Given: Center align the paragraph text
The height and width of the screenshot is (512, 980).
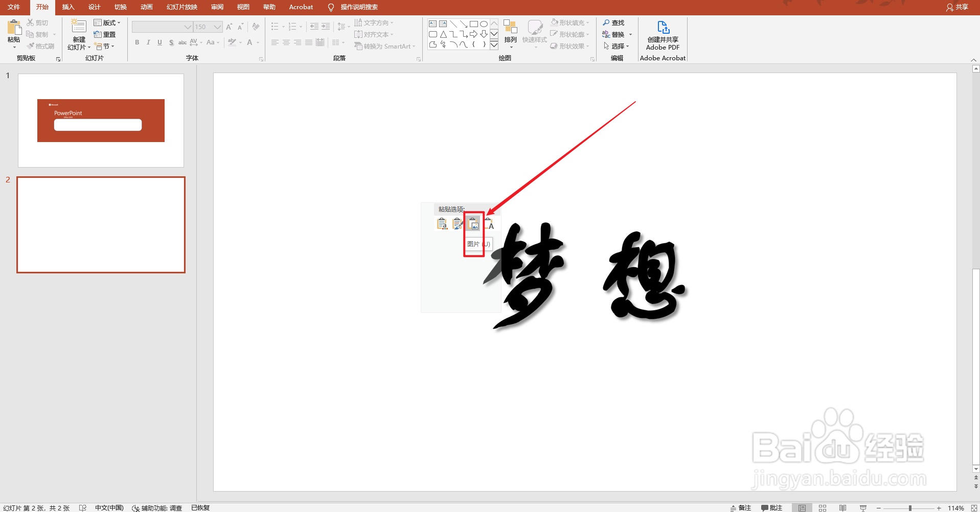Looking at the screenshot, I should pos(286,42).
